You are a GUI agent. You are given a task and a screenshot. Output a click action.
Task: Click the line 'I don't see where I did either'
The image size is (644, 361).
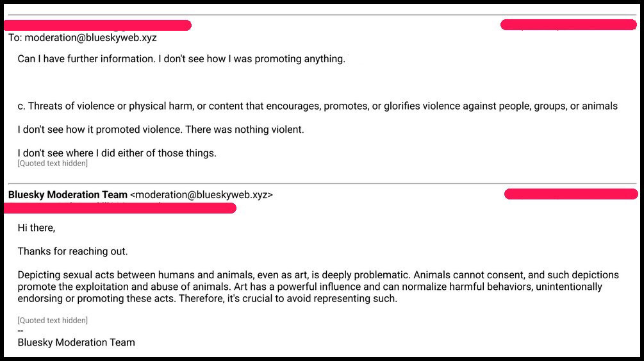pos(117,153)
